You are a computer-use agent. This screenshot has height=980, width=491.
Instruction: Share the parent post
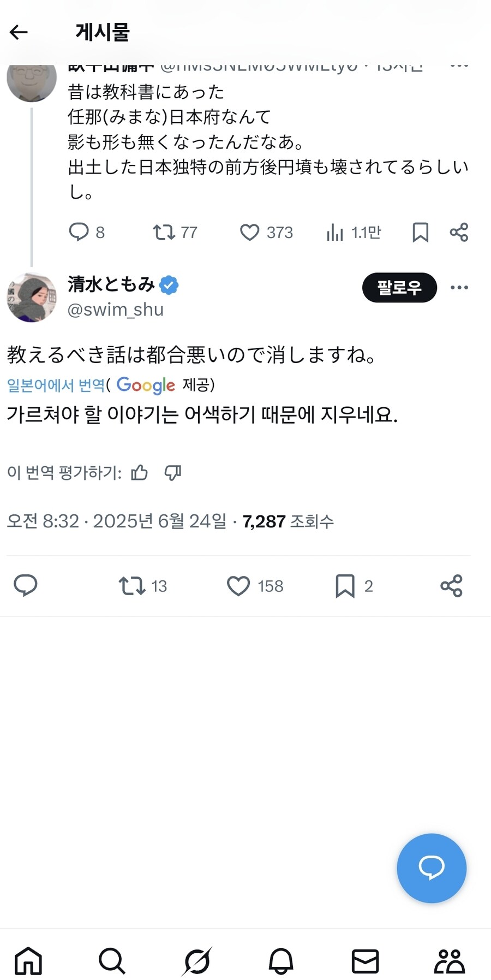[x=459, y=232]
